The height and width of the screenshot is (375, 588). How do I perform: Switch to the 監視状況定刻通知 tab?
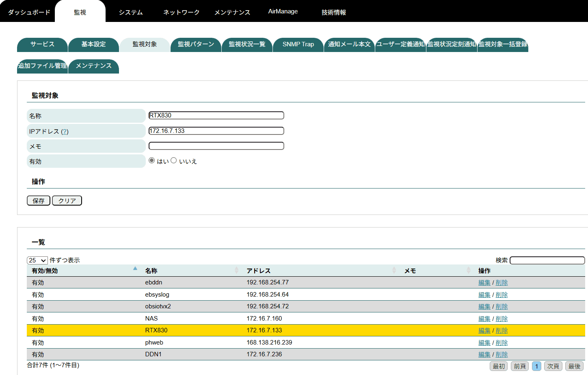point(452,44)
